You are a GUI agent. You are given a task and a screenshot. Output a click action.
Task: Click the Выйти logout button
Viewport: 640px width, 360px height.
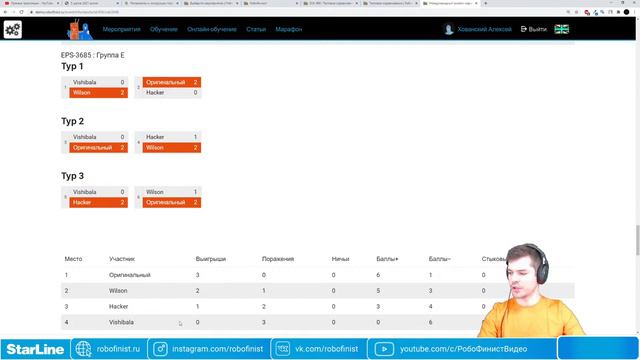click(533, 29)
